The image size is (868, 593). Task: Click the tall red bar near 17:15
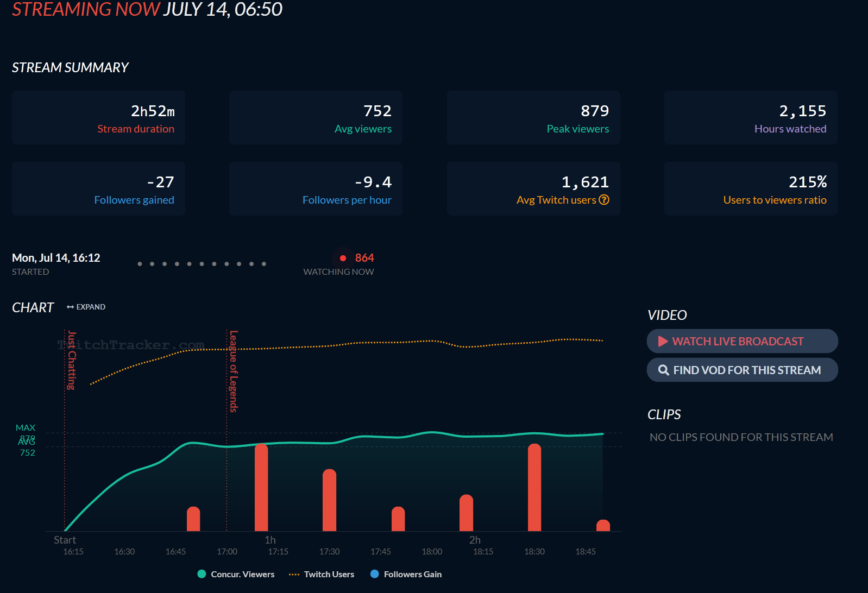pos(261,487)
